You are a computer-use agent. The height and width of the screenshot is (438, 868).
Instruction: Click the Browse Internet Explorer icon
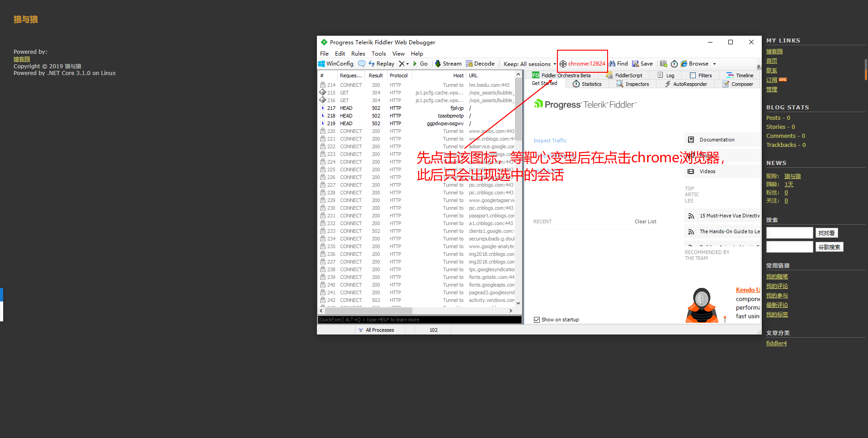pyautogui.click(x=684, y=64)
